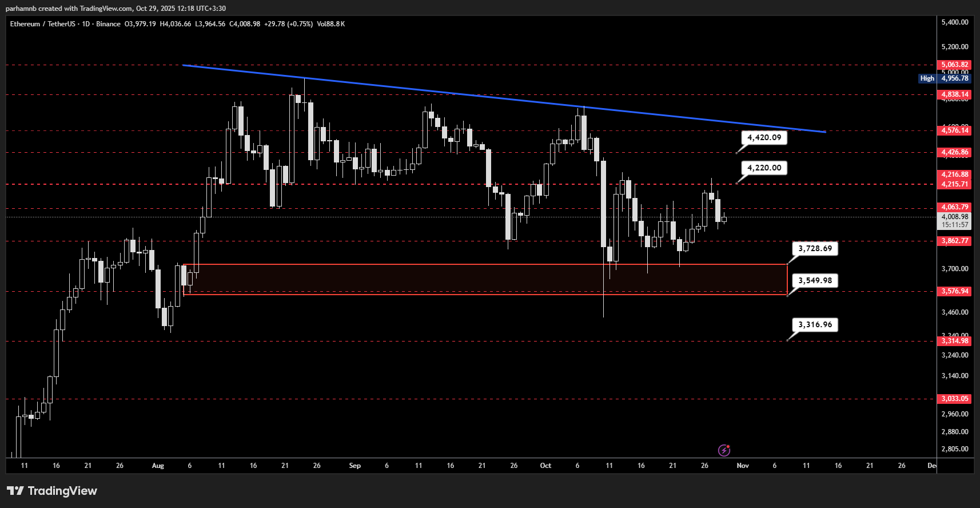Click the Nov label on time axis
980x508 pixels.
pyautogui.click(x=743, y=466)
